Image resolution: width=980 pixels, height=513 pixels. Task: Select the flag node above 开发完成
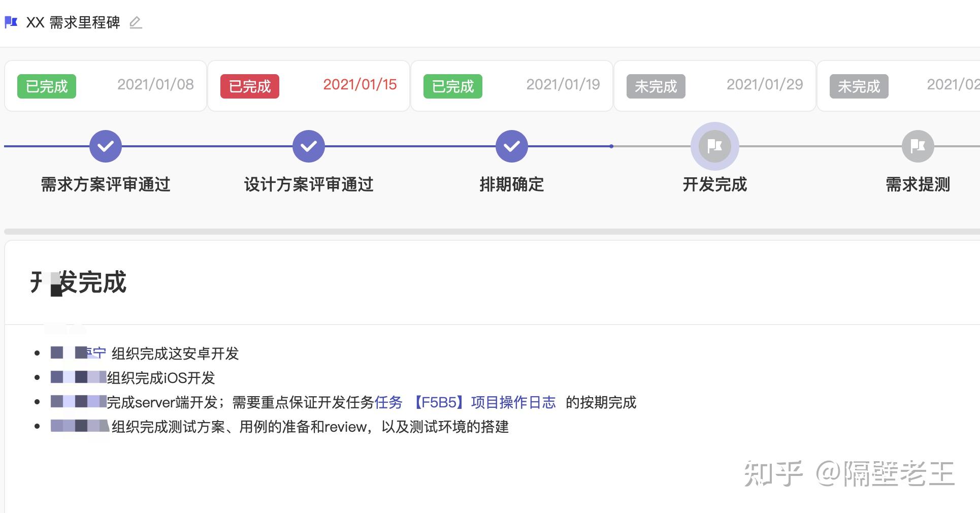tap(715, 146)
